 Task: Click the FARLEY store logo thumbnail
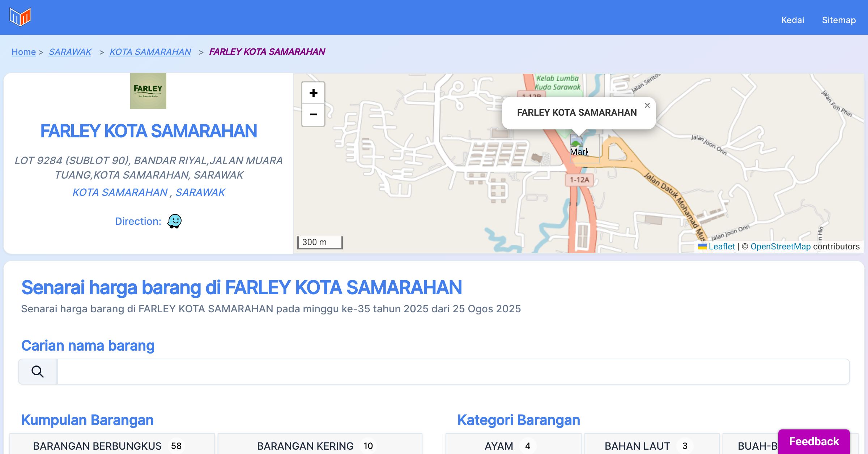point(148,91)
